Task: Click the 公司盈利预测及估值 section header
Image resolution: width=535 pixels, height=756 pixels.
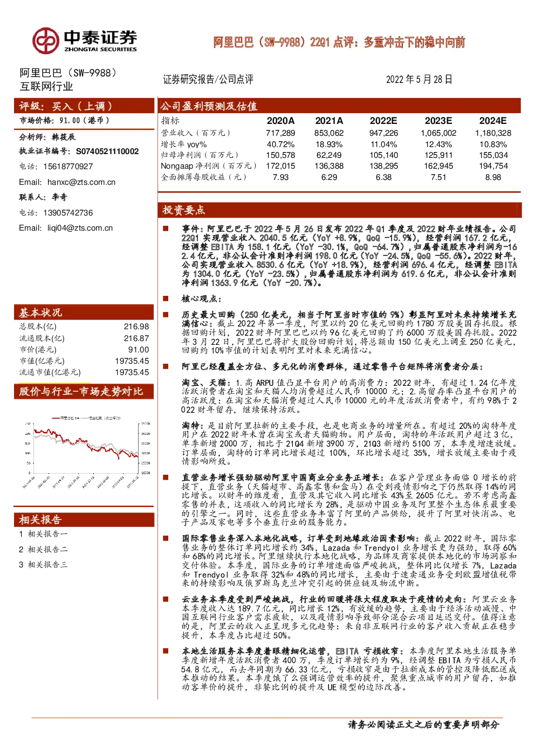Action: point(339,106)
